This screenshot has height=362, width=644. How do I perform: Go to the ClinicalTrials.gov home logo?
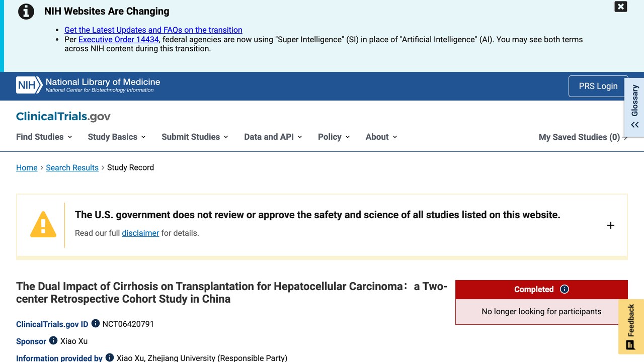tap(63, 117)
